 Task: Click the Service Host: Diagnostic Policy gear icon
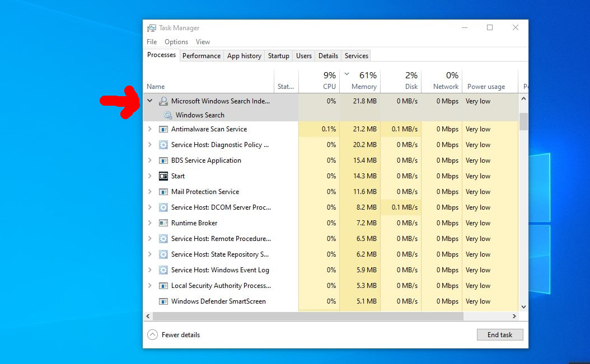163,145
